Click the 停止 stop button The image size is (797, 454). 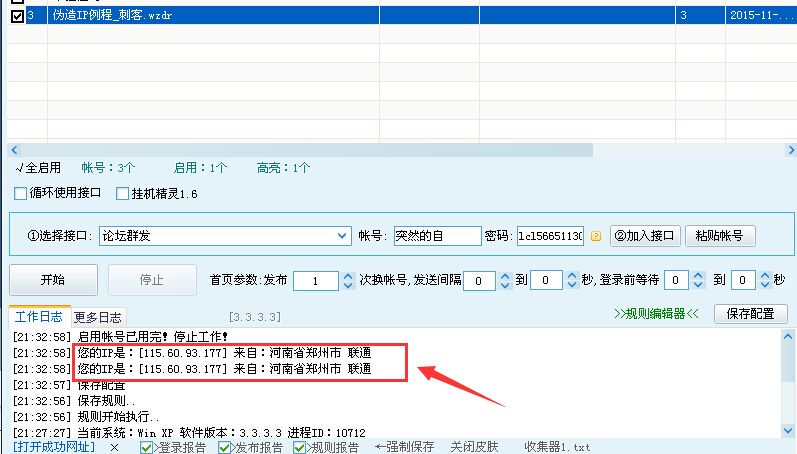point(152,280)
